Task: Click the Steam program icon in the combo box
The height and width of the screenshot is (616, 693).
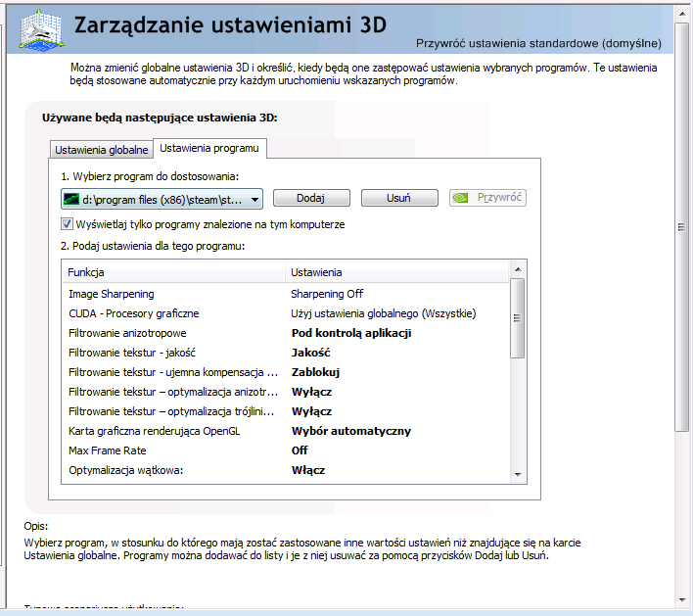Action: [69, 199]
